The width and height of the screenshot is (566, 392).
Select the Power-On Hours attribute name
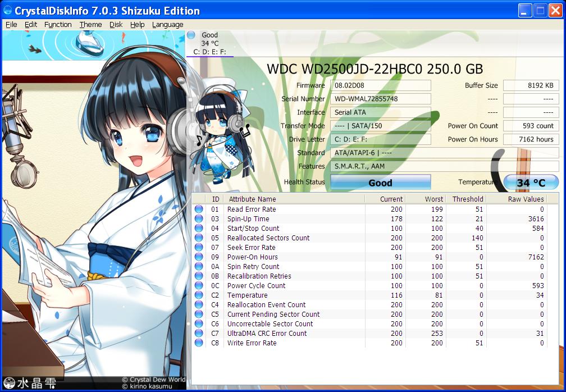[252, 257]
